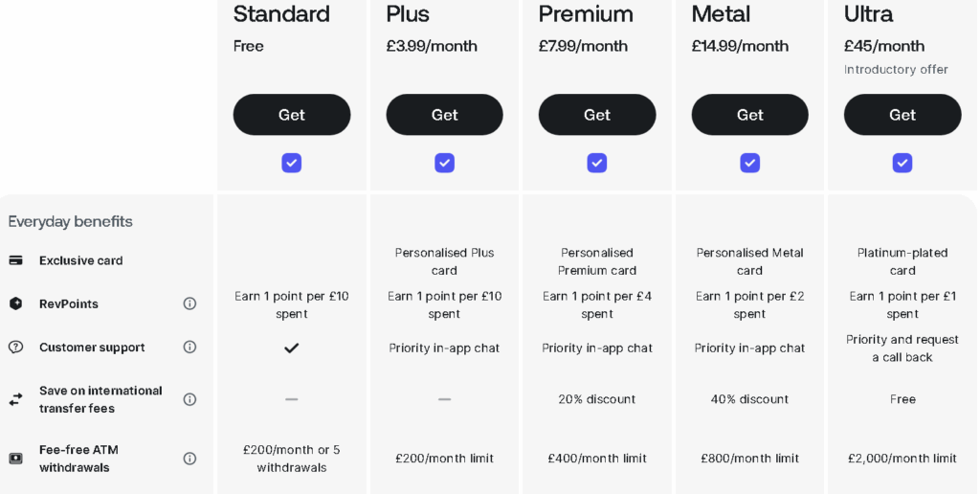Image resolution: width=980 pixels, height=494 pixels.
Task: Click the Fee-free ATM withdrawals cash icon
Action: pos(16,459)
